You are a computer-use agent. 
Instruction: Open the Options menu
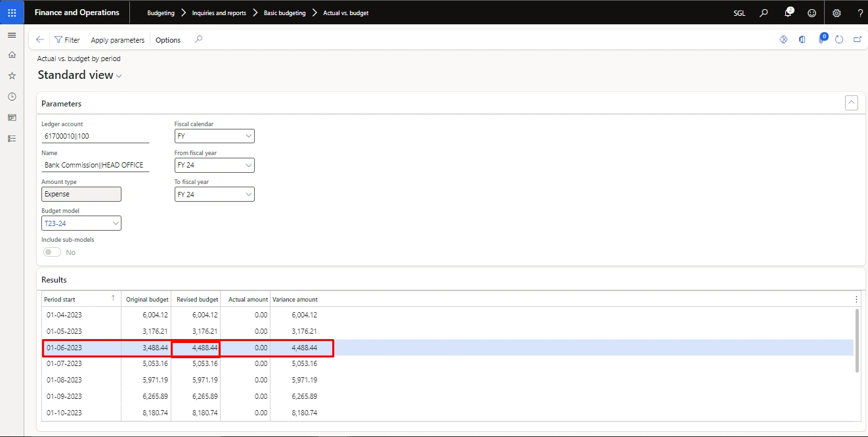[x=168, y=40]
